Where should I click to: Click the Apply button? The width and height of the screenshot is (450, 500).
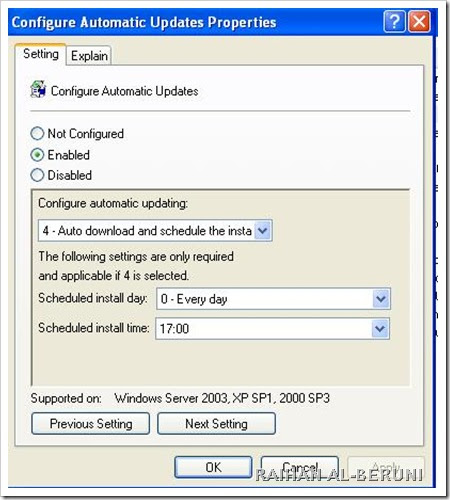tap(386, 467)
